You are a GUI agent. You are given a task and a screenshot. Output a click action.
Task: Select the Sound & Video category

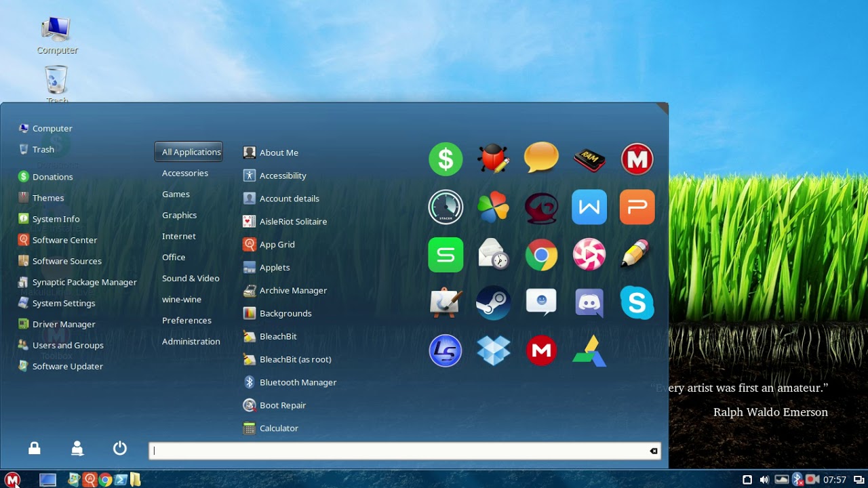(x=191, y=278)
